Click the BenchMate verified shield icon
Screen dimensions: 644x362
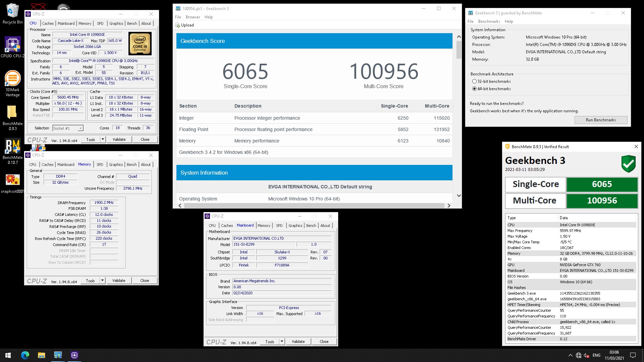click(x=628, y=164)
